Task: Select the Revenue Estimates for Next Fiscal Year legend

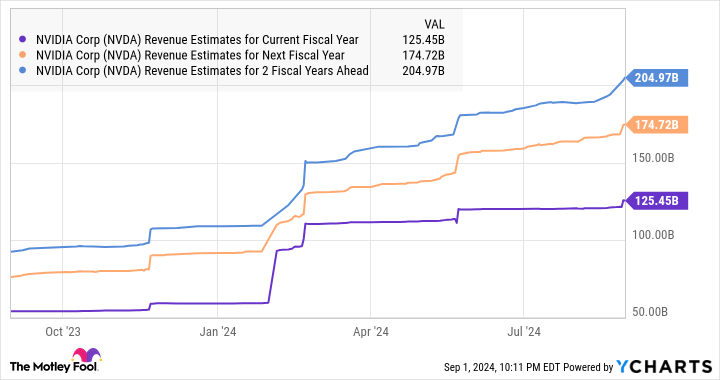Action: pos(190,56)
